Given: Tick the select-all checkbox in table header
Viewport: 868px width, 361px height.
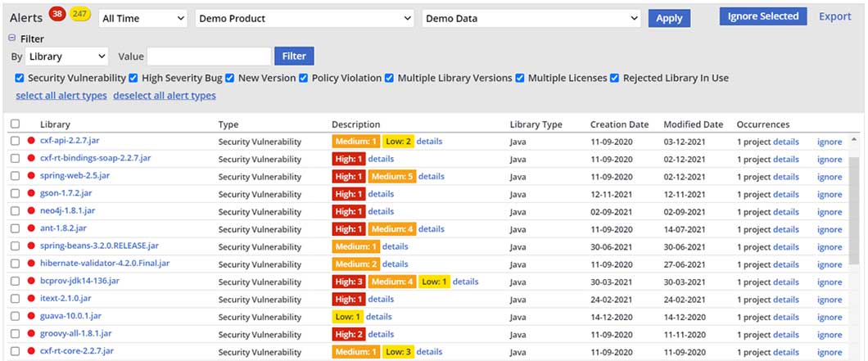Looking at the screenshot, I should click(16, 124).
